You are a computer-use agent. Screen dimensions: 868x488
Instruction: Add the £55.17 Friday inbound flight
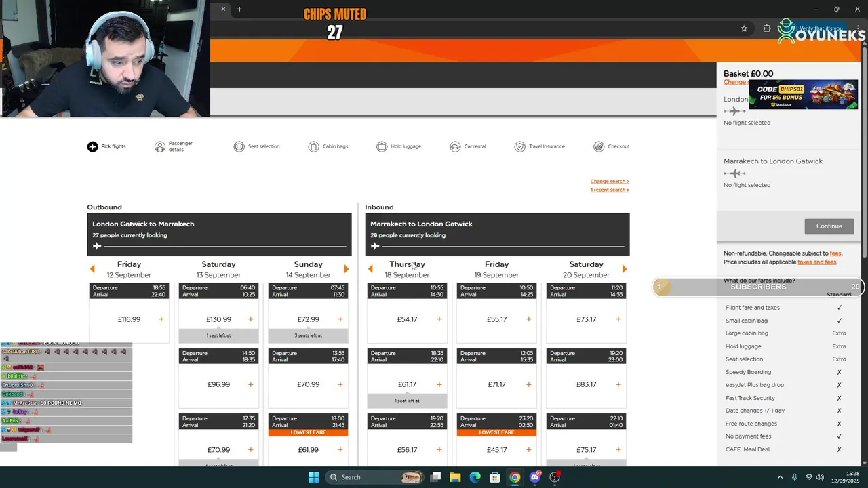click(x=528, y=319)
